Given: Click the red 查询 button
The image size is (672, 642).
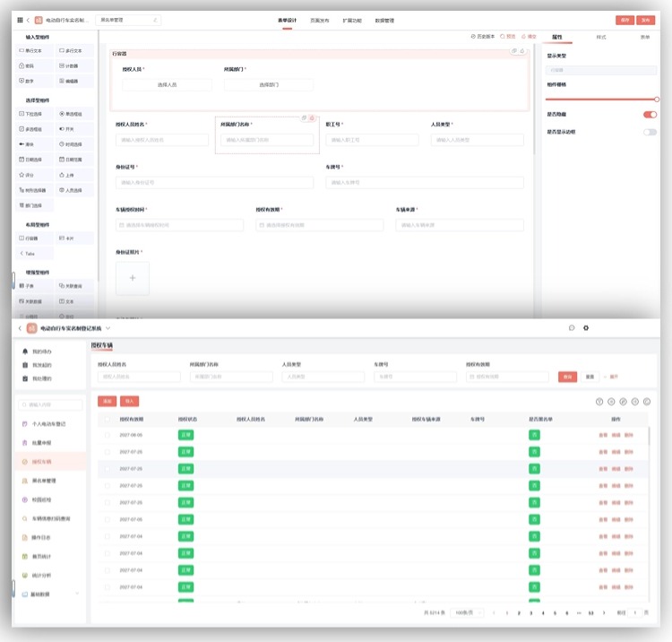Looking at the screenshot, I should 566,377.
